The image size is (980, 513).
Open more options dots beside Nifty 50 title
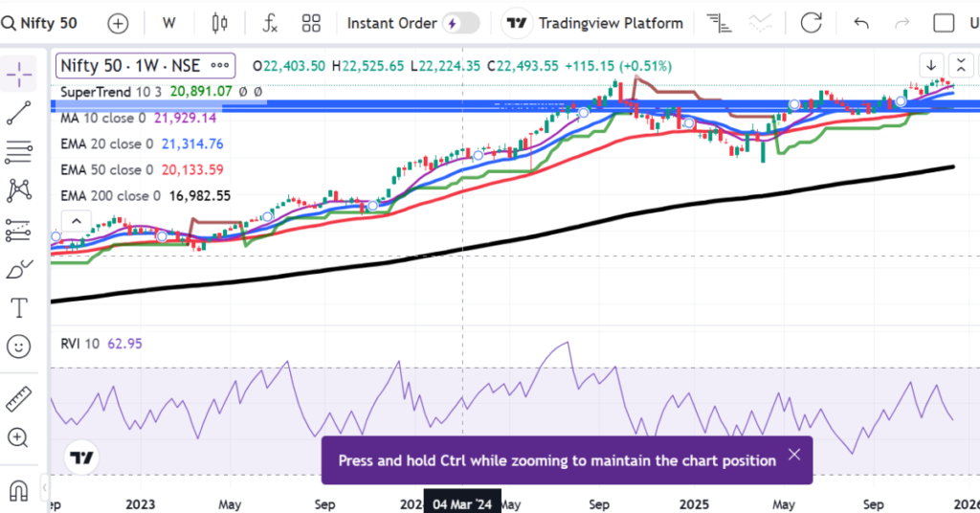[x=220, y=66]
